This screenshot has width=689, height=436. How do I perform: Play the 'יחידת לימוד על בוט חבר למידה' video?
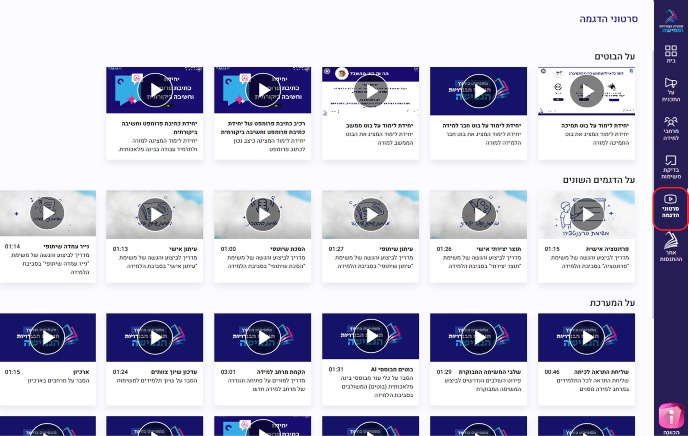479,91
